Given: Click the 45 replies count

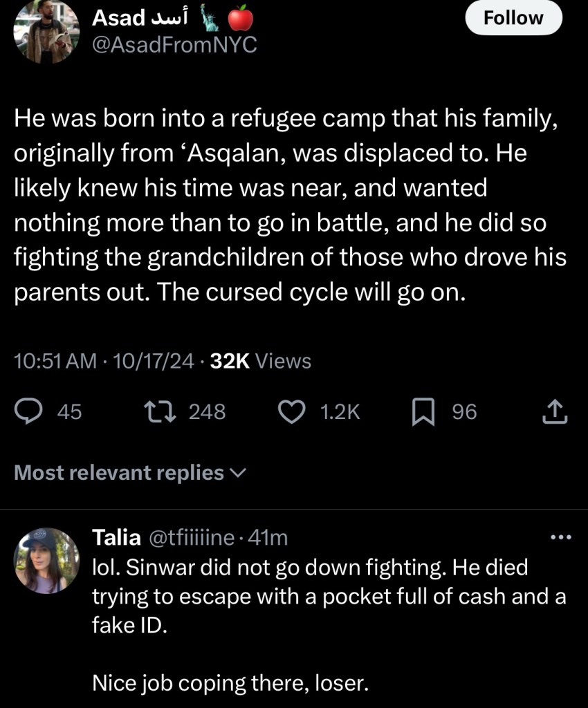Looking at the screenshot, I should (69, 412).
